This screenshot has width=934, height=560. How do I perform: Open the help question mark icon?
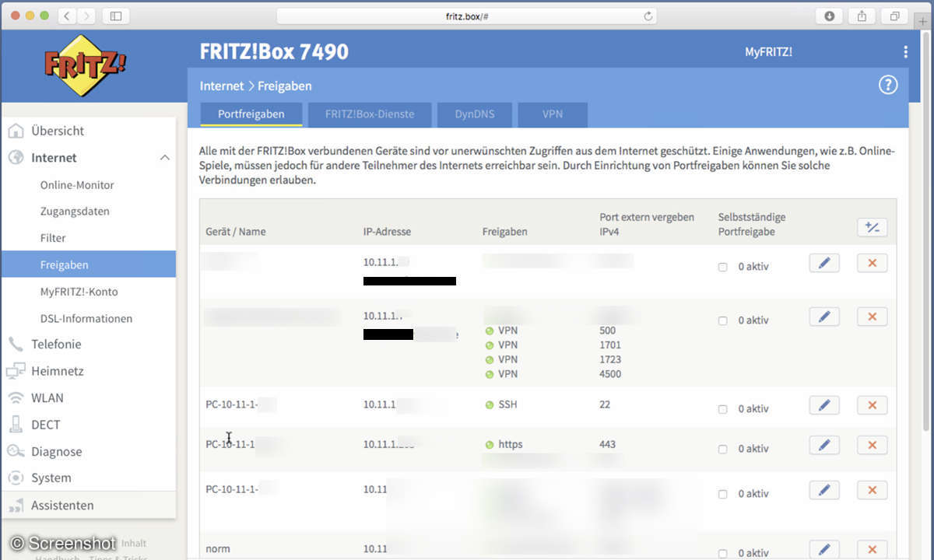click(x=888, y=86)
